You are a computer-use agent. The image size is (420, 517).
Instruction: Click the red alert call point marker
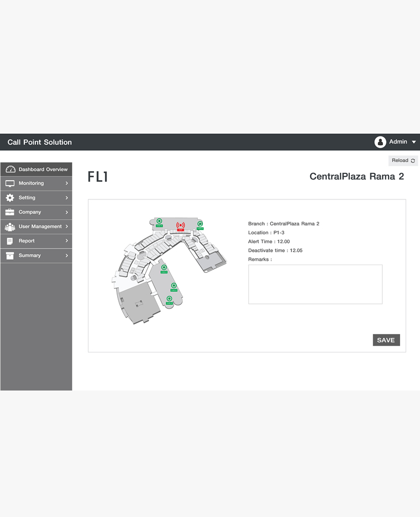[181, 226]
